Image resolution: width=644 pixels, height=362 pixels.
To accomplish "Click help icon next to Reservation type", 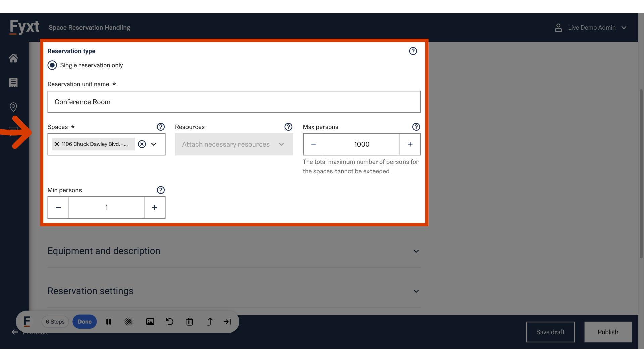I will pos(413,51).
